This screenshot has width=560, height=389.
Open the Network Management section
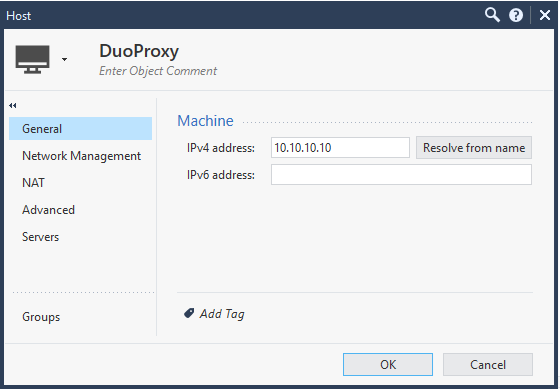coord(81,156)
